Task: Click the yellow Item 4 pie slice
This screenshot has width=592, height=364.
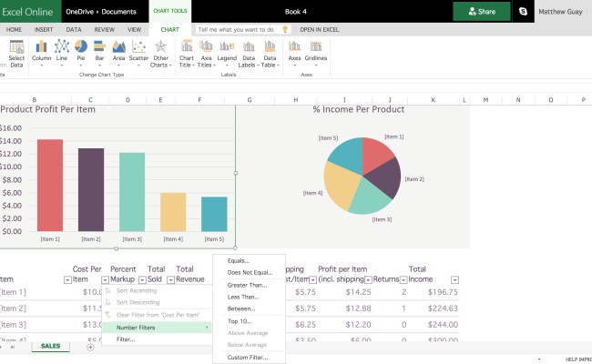Action: pos(340,187)
